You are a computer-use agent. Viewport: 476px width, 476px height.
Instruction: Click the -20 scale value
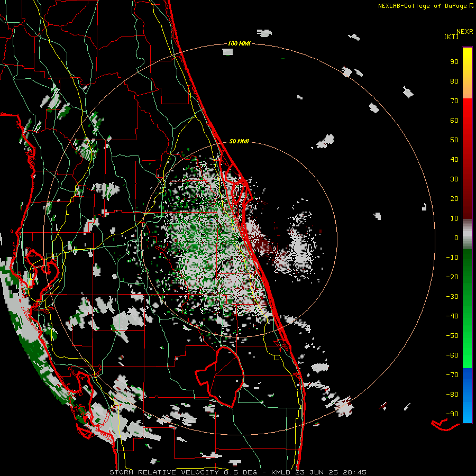pos(452,277)
